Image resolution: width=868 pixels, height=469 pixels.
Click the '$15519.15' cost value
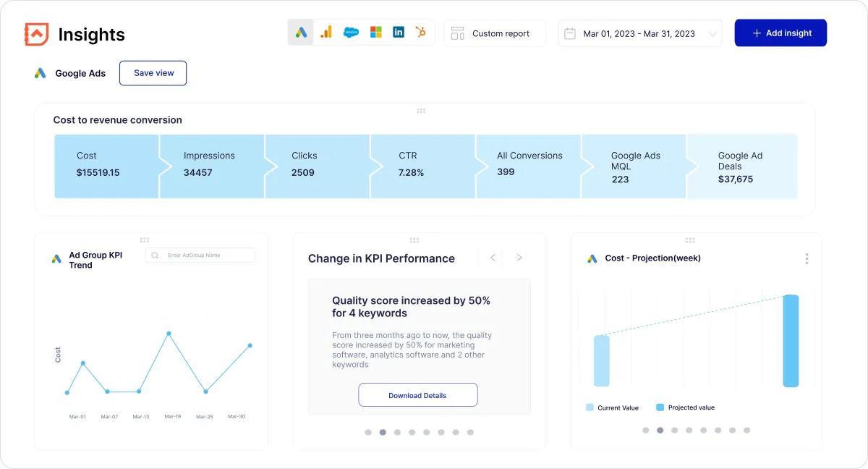tap(98, 173)
